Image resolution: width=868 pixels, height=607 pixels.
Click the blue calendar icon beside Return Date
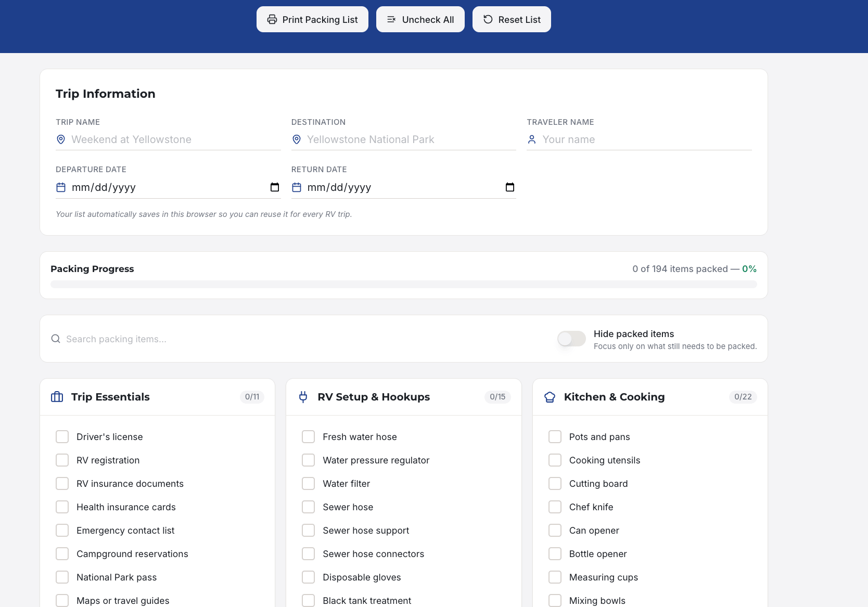[297, 187]
